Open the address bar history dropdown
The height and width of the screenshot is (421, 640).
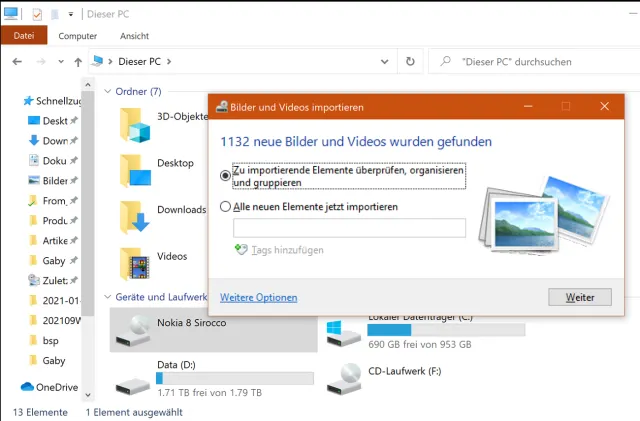(384, 62)
